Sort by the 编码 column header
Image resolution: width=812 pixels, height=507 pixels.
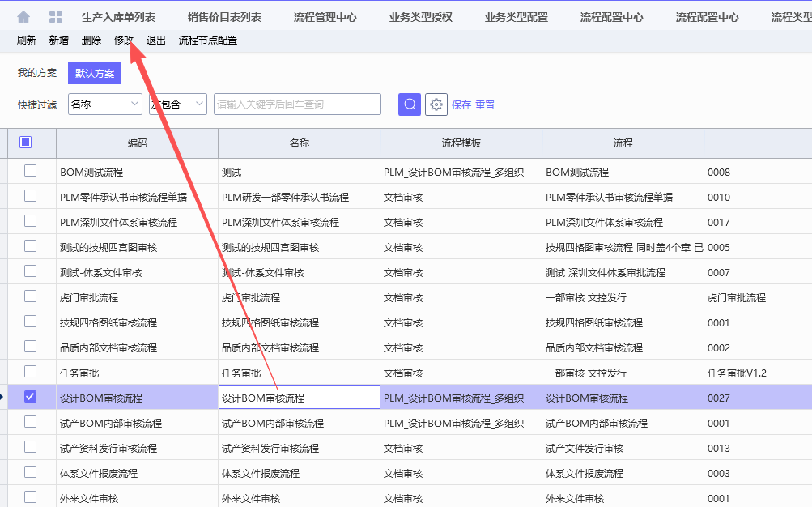[138, 143]
